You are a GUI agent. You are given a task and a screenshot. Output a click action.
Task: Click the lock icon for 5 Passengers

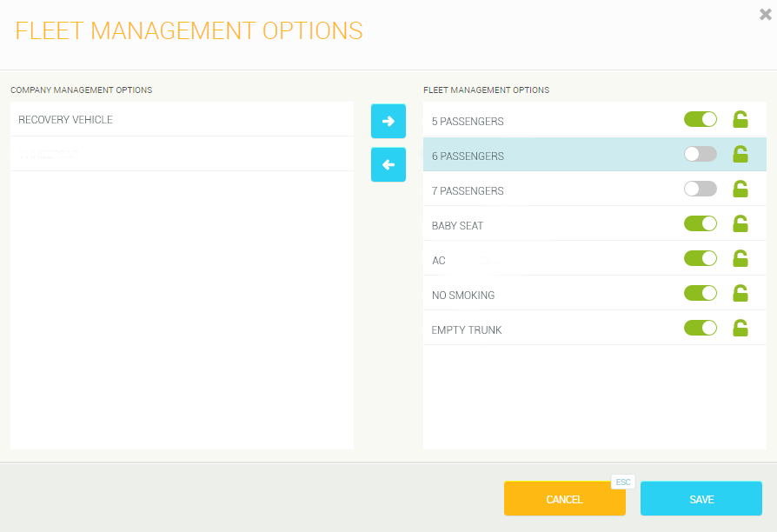(x=740, y=120)
